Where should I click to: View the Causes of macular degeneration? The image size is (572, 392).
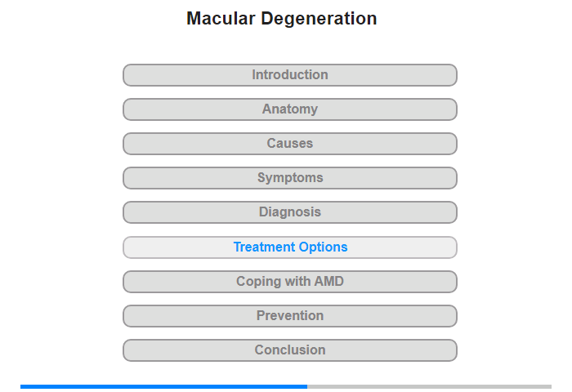click(290, 144)
